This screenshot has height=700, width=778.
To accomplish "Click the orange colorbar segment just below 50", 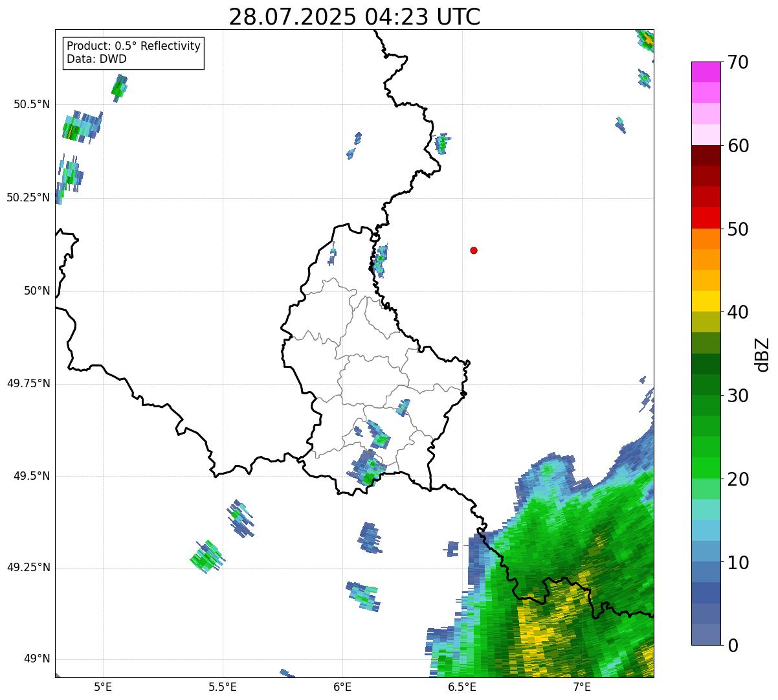I will tap(706, 239).
